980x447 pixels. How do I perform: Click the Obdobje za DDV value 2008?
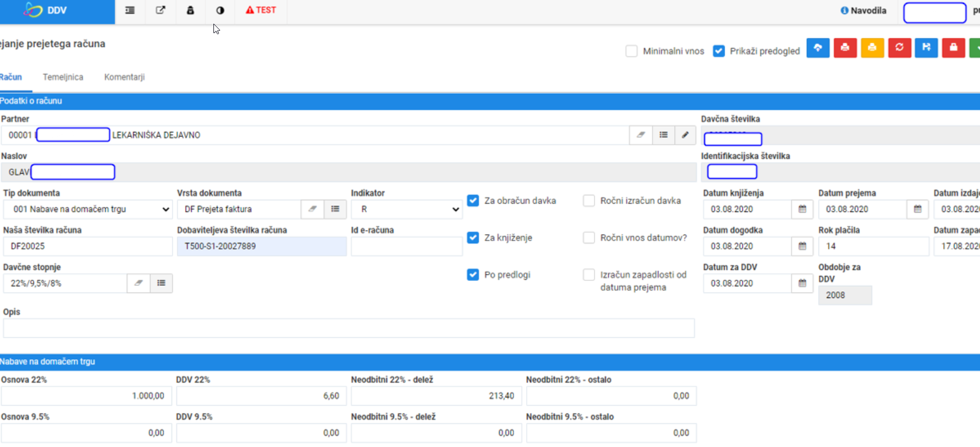click(845, 295)
